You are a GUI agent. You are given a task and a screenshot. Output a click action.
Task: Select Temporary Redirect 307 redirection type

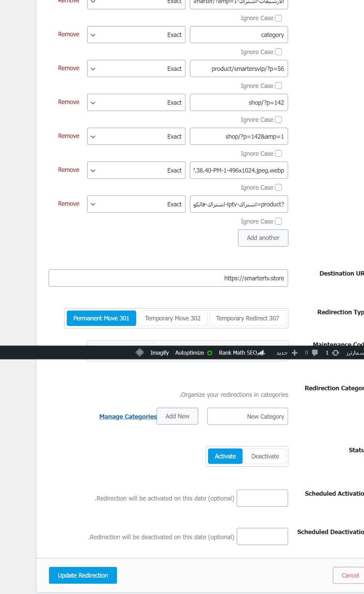click(x=247, y=318)
